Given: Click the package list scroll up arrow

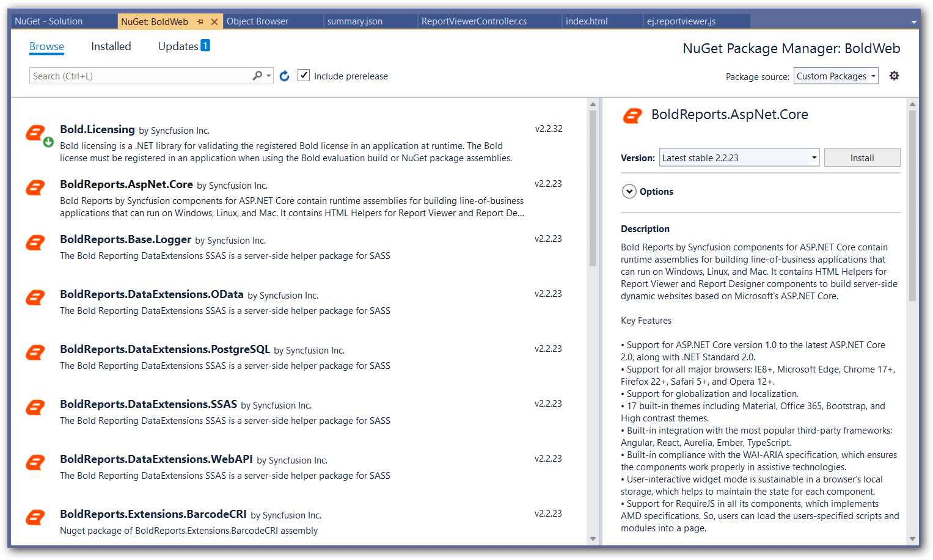Looking at the screenshot, I should [593, 104].
